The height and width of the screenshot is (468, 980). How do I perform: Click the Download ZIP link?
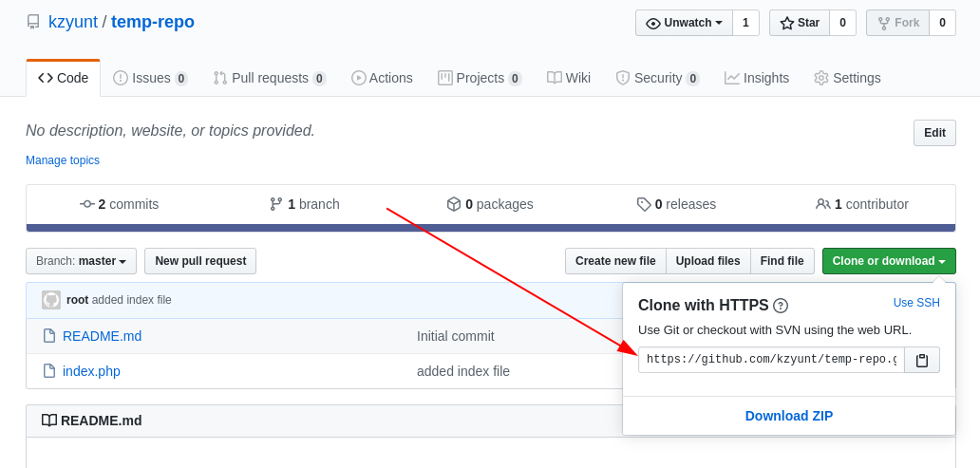789,416
